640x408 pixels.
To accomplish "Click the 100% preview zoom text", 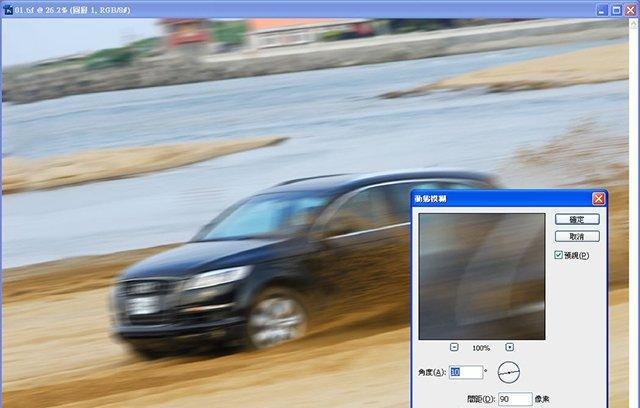I will pyautogui.click(x=481, y=348).
